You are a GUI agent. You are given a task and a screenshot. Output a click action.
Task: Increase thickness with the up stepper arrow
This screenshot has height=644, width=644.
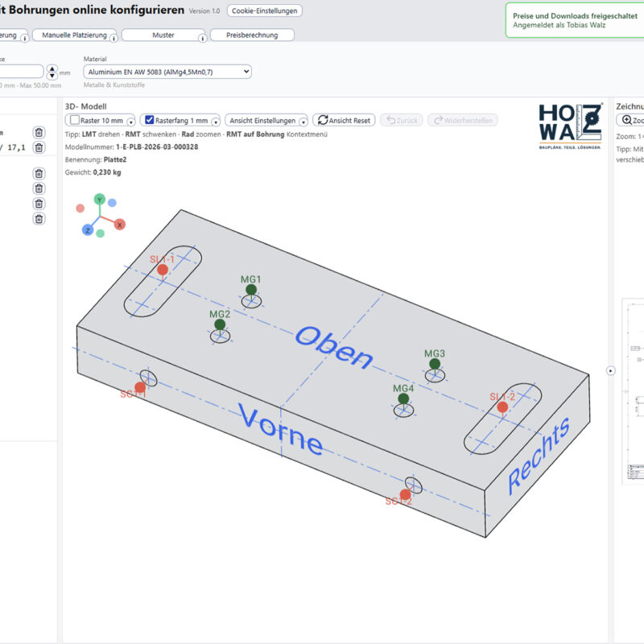tap(52, 68)
